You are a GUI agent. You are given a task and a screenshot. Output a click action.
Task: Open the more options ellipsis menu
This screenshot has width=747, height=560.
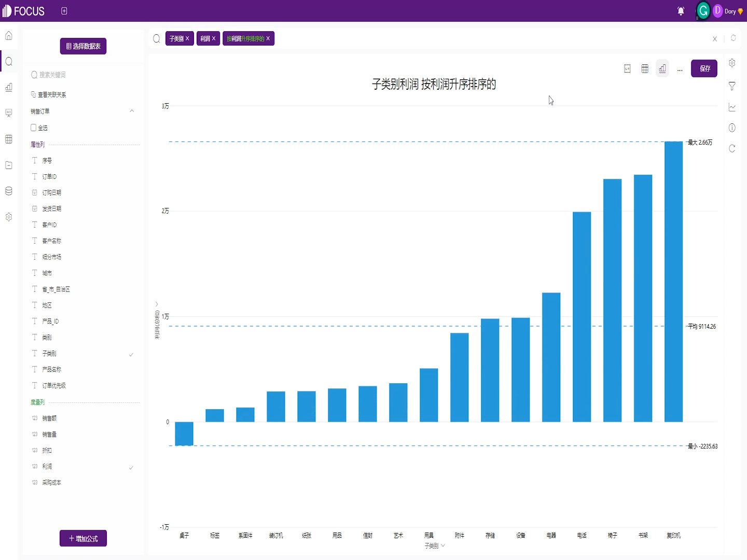pos(680,69)
